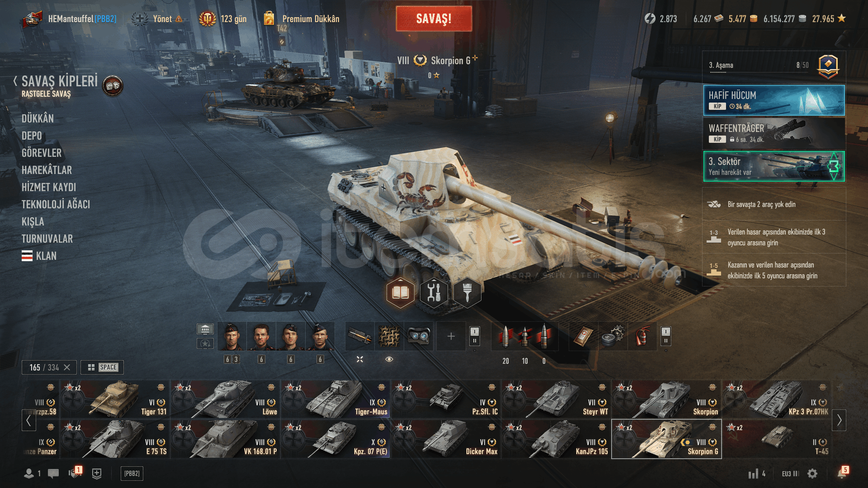Show previous tanks with left carousel arrow
Image resolution: width=868 pixels, height=488 pixels.
point(28,420)
